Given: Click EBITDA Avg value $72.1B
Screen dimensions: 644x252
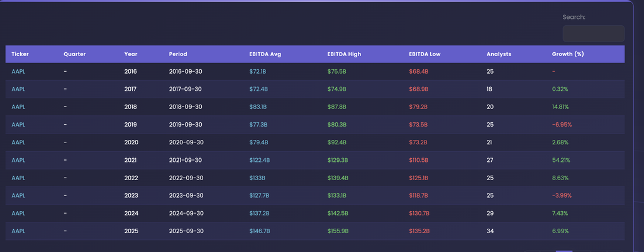Looking at the screenshot, I should coord(258,71).
